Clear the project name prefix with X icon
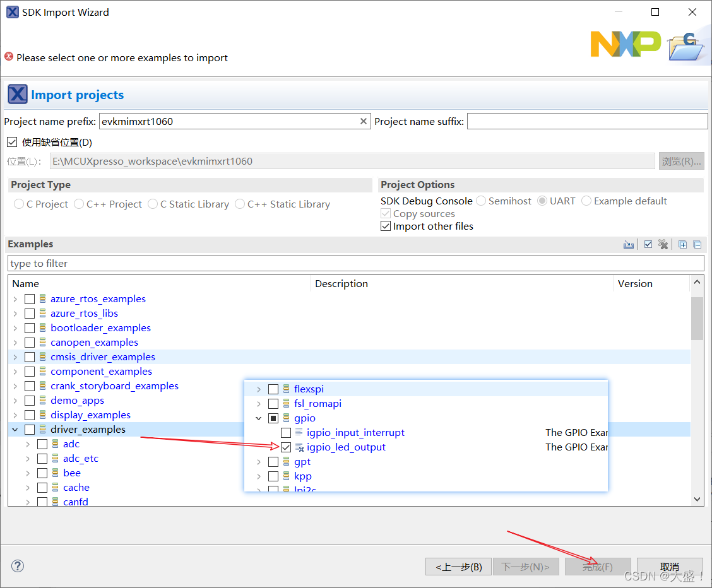The image size is (712, 588). [x=364, y=121]
